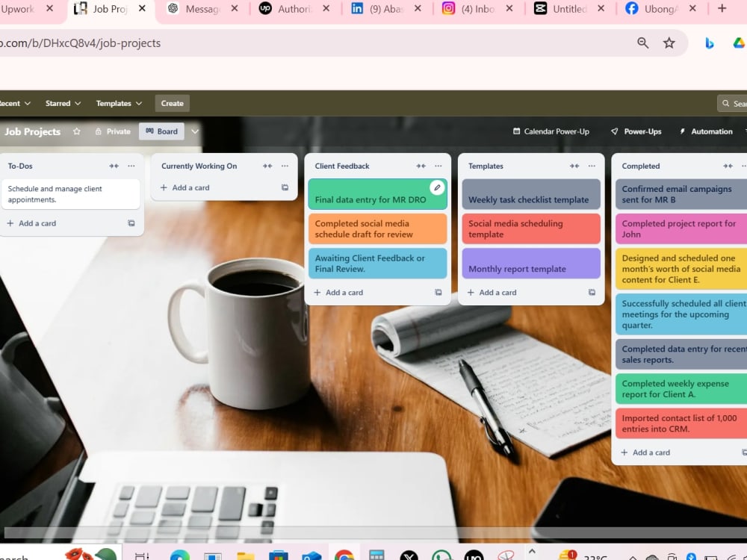Open Calendar Power-Up
The width and height of the screenshot is (747, 560).
coord(551,131)
